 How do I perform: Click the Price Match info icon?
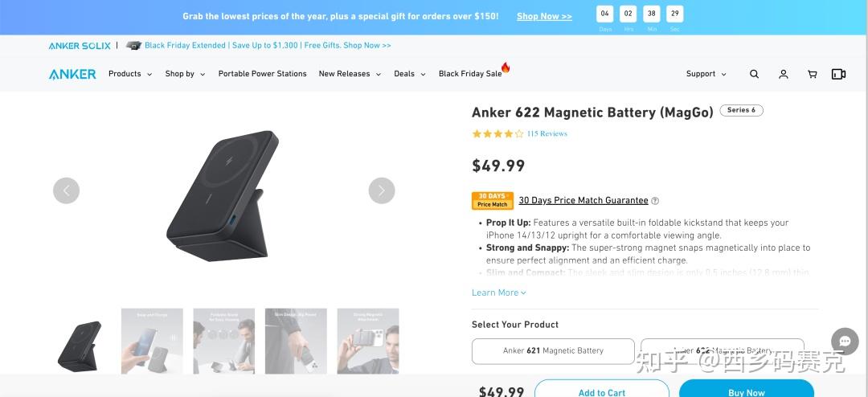(655, 201)
